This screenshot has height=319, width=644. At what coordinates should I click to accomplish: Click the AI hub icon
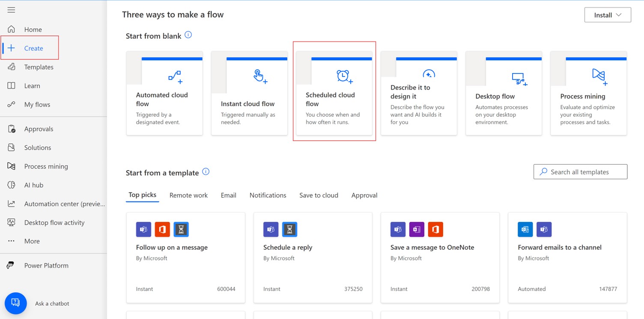pyautogui.click(x=11, y=185)
